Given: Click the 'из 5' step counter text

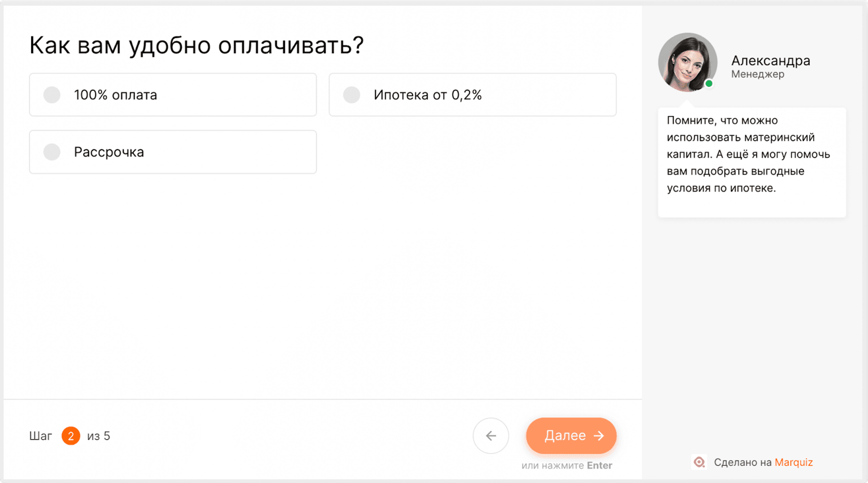Looking at the screenshot, I should (x=99, y=436).
